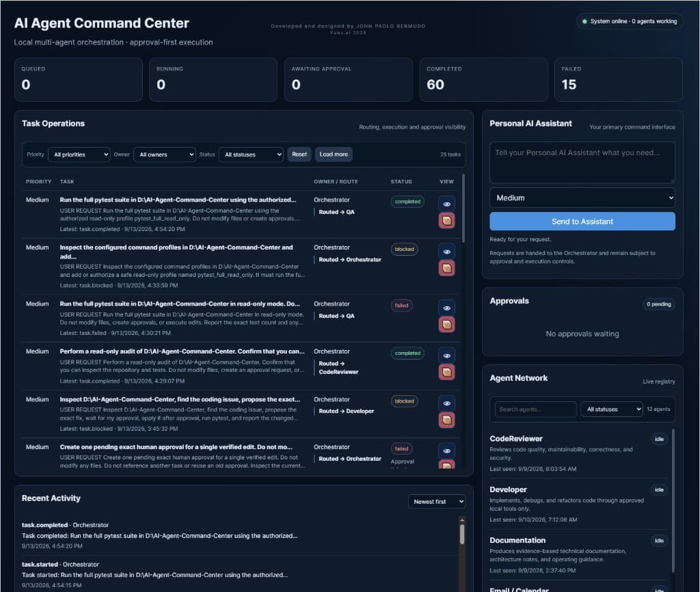Click task title 'Inspect the configured command profiles'
Screen dimensions: 700x592
pos(176,252)
